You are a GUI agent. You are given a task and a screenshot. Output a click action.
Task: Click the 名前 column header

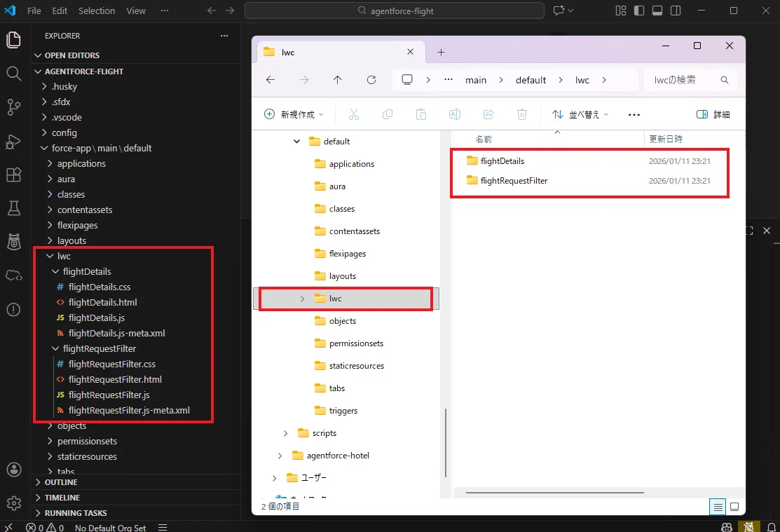(484, 139)
